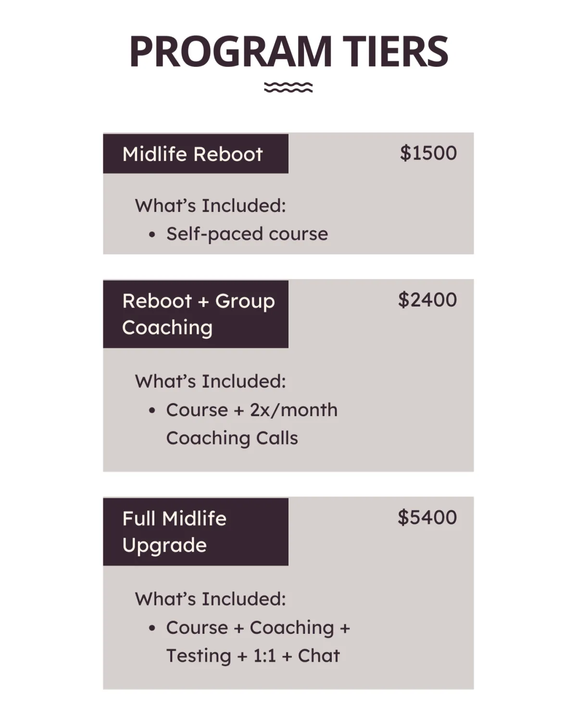
Task: Click What's Included under Midlife Reboot
Action: tap(210, 206)
